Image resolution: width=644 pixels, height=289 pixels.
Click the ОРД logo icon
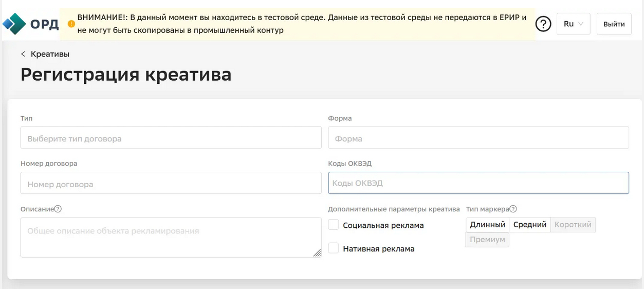14,24
